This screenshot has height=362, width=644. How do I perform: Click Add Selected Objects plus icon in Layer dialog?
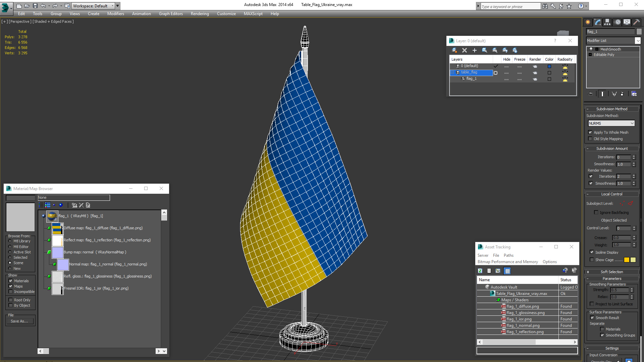(475, 50)
